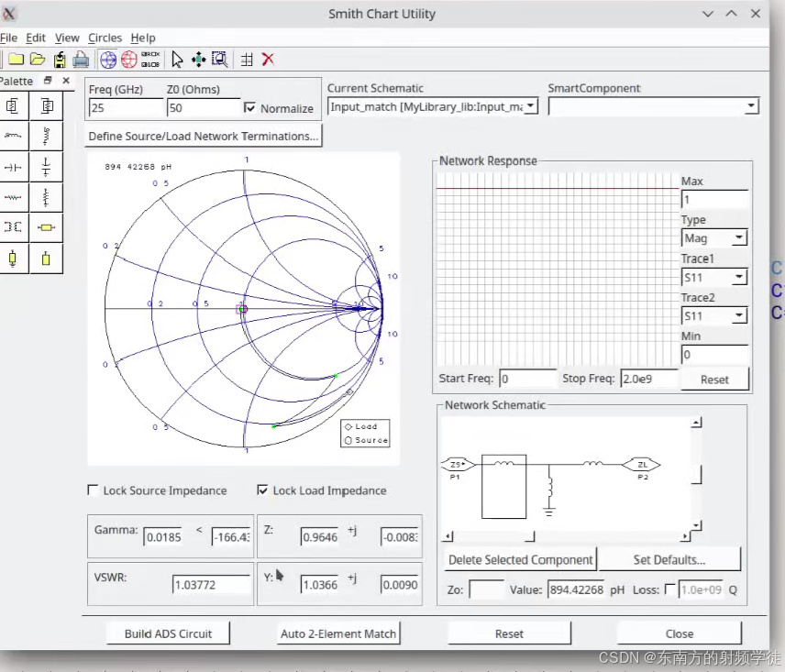
Task: Click the Stop Freq input field
Action: (649, 379)
